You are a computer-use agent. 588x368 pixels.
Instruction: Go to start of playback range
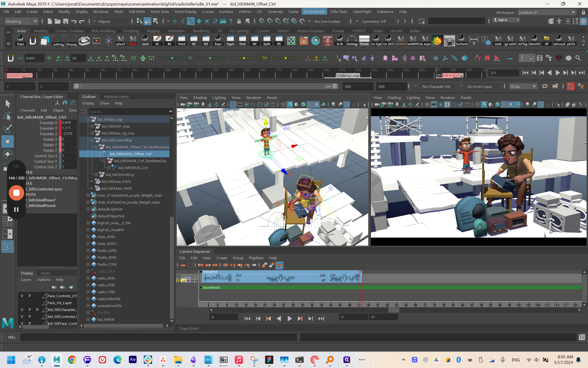pyautogui.click(x=525, y=73)
